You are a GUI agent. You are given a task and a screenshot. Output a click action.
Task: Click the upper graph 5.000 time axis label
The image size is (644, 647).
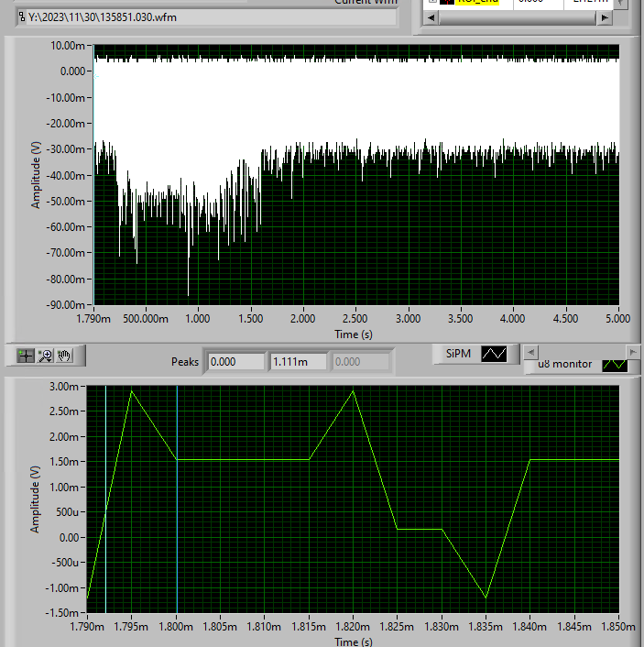point(618,319)
